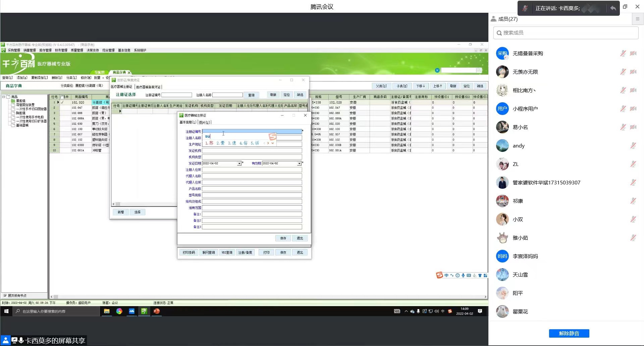
Task: Open the members panel menu icon
Action: pos(638,19)
